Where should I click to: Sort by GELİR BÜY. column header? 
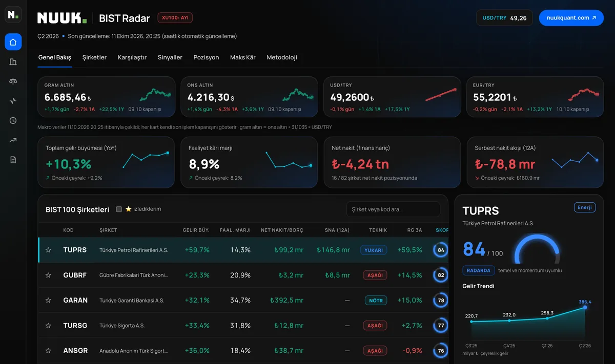(196, 230)
